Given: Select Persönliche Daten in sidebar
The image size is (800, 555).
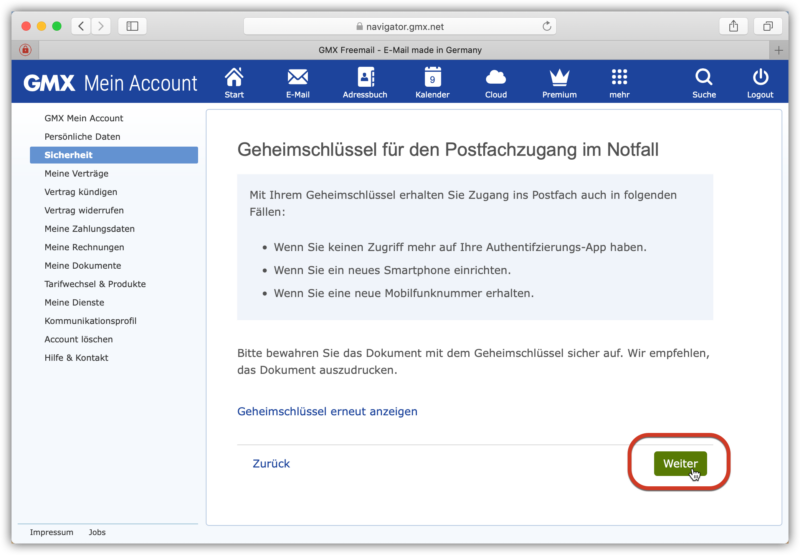Looking at the screenshot, I should point(82,136).
